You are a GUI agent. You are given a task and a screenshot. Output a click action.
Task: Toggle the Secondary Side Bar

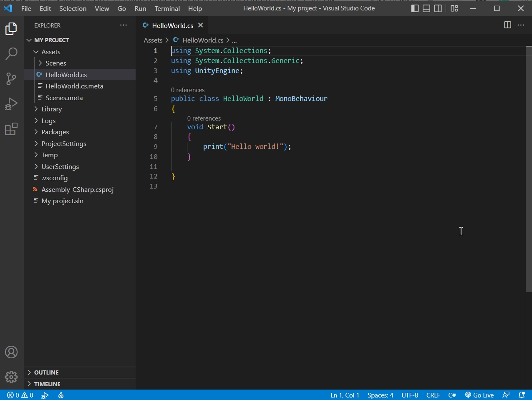tap(438, 8)
